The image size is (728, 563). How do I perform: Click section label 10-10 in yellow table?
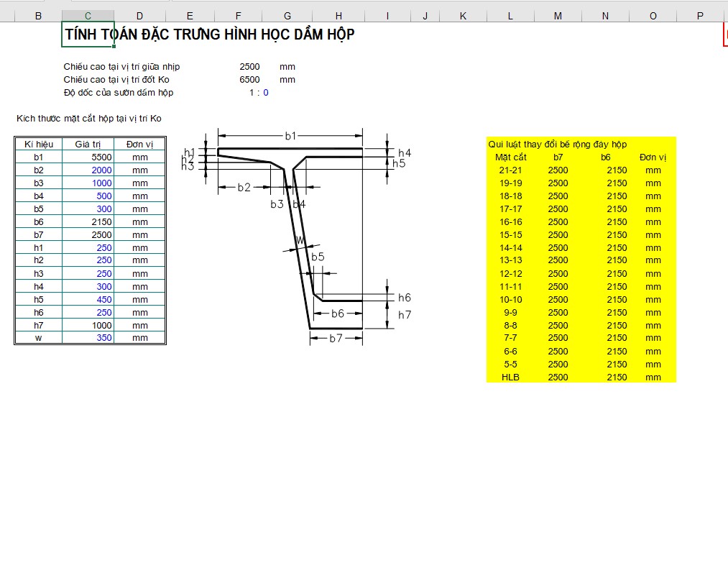pyautogui.click(x=510, y=299)
